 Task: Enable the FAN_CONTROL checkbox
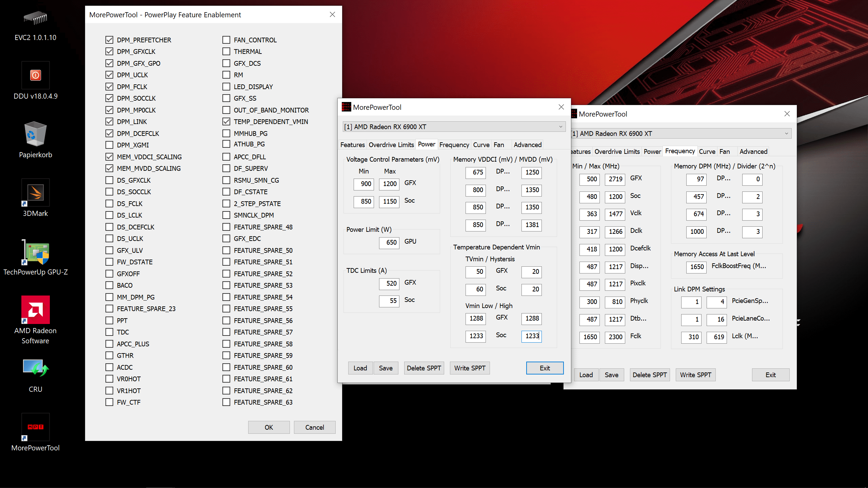click(x=226, y=40)
